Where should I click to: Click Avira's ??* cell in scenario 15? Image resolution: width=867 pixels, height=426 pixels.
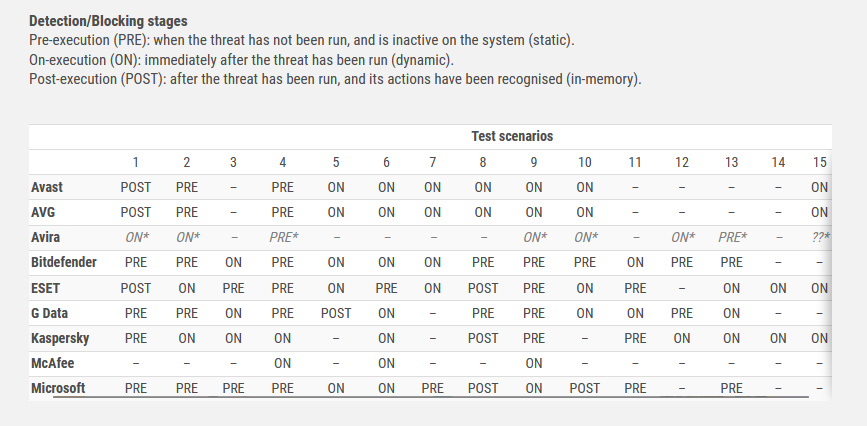820,237
